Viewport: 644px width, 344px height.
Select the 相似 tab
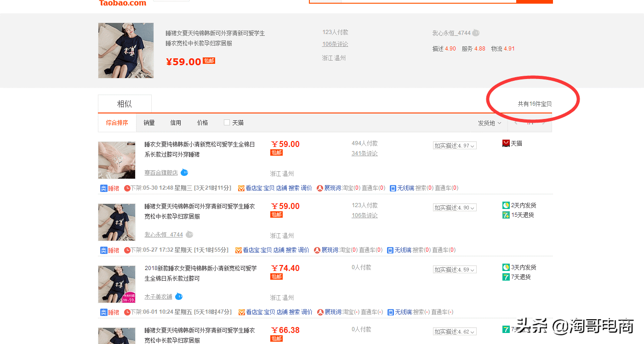click(x=125, y=104)
